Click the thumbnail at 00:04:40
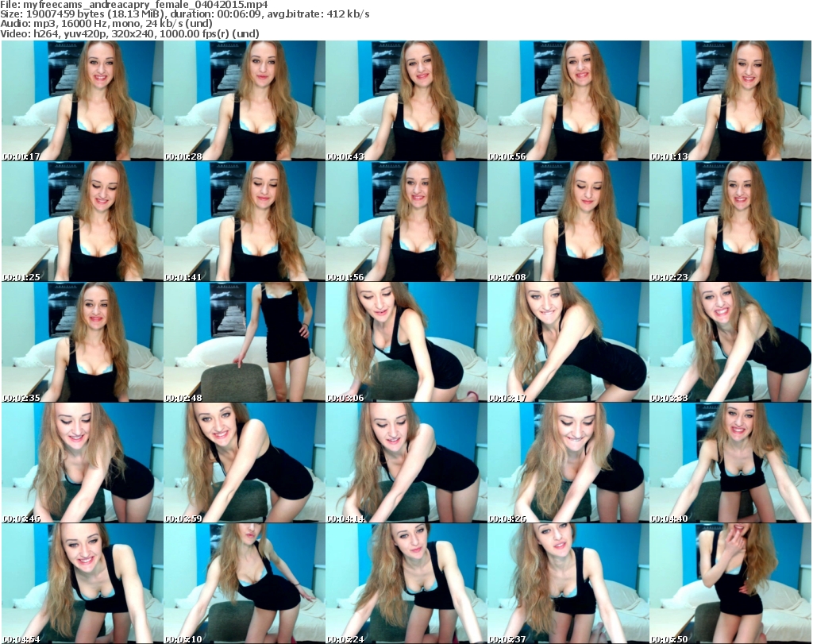The width and height of the screenshot is (813, 644). 730,463
